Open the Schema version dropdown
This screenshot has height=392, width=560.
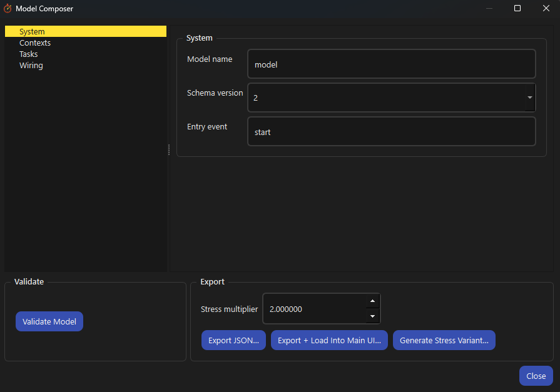(x=392, y=98)
